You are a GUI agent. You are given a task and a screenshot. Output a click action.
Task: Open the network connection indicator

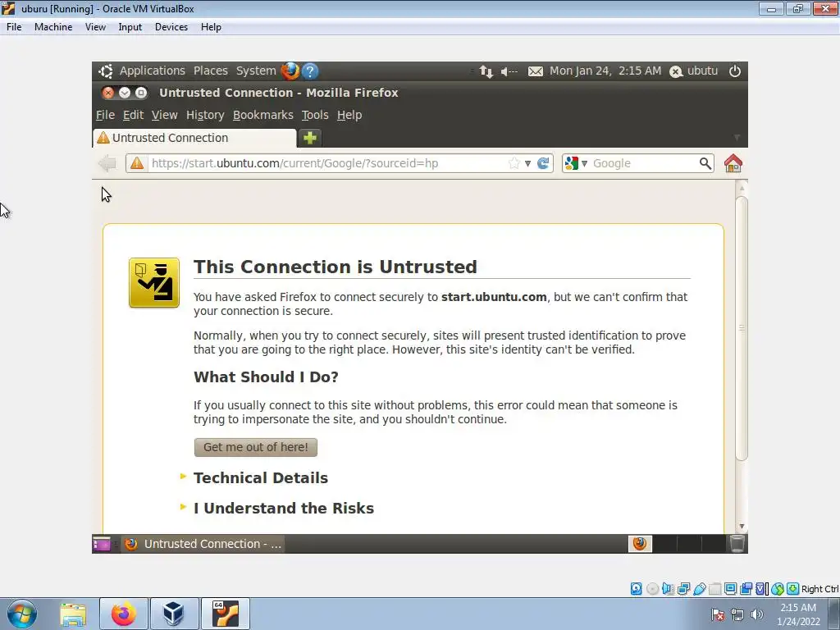[x=486, y=71]
